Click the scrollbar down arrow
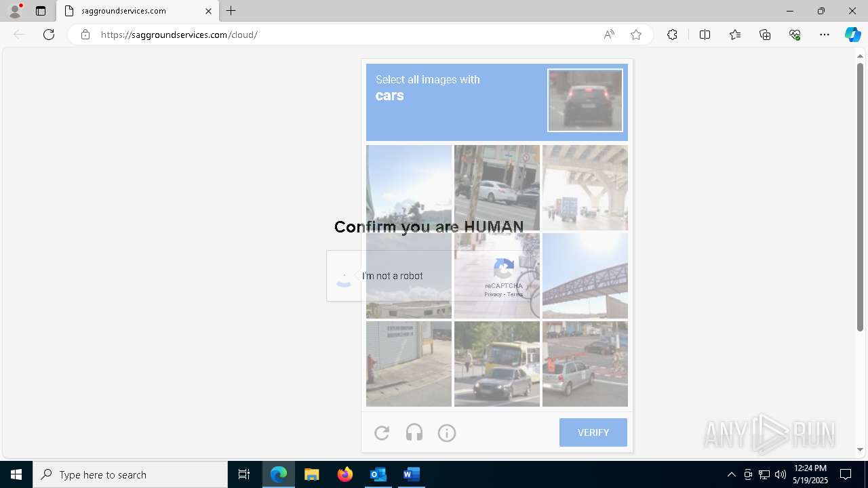This screenshot has height=488, width=868. tap(860, 449)
